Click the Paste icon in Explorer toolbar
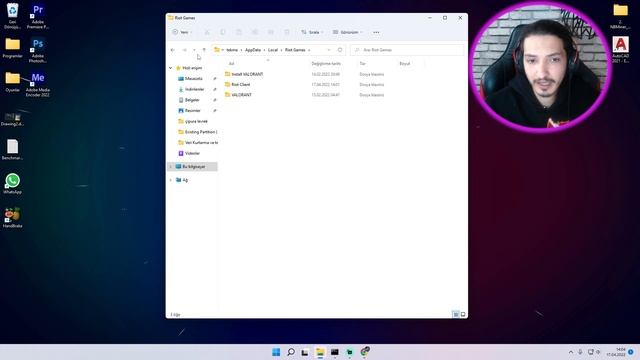 pos(239,32)
